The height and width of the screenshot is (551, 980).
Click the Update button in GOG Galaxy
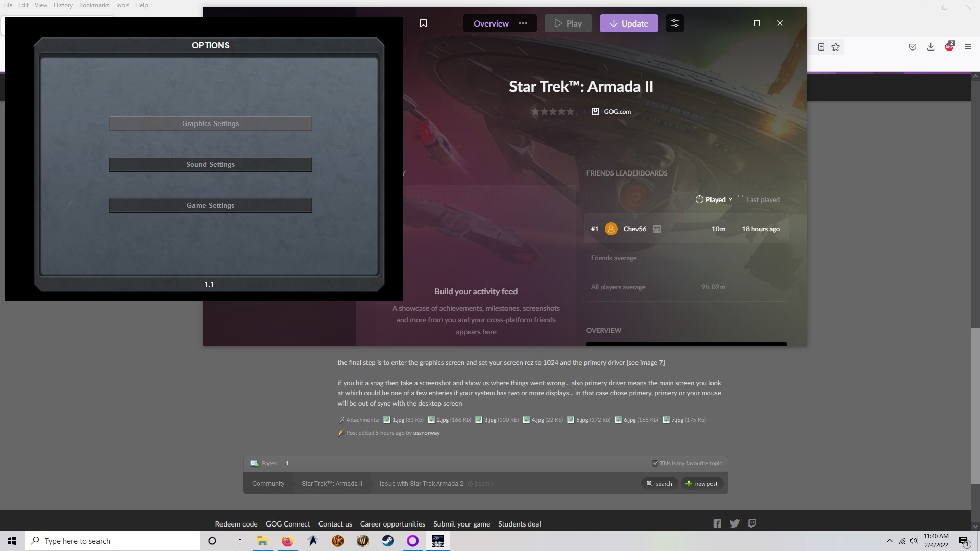629,23
